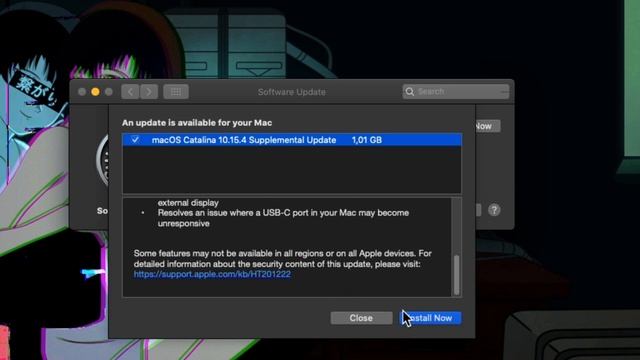
Task: Show all preferences grid button
Action: (176, 92)
